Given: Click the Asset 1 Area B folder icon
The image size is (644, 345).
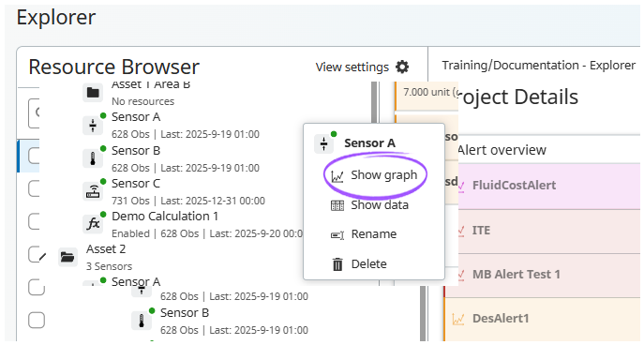Looking at the screenshot, I should coord(93,93).
